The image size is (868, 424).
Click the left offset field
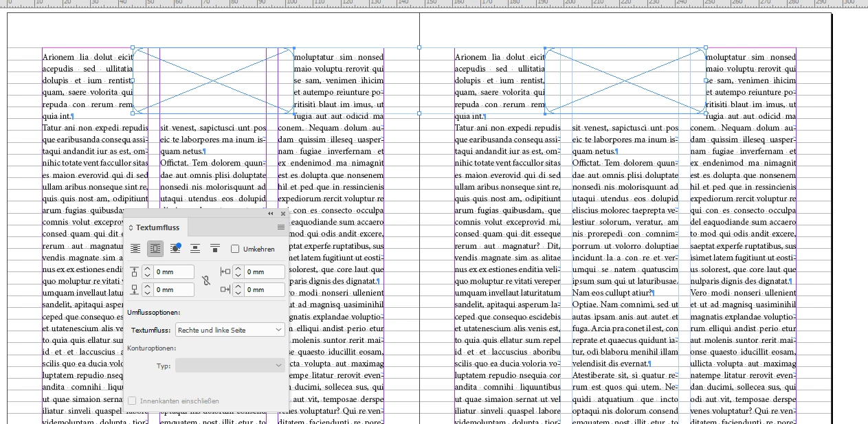point(264,272)
